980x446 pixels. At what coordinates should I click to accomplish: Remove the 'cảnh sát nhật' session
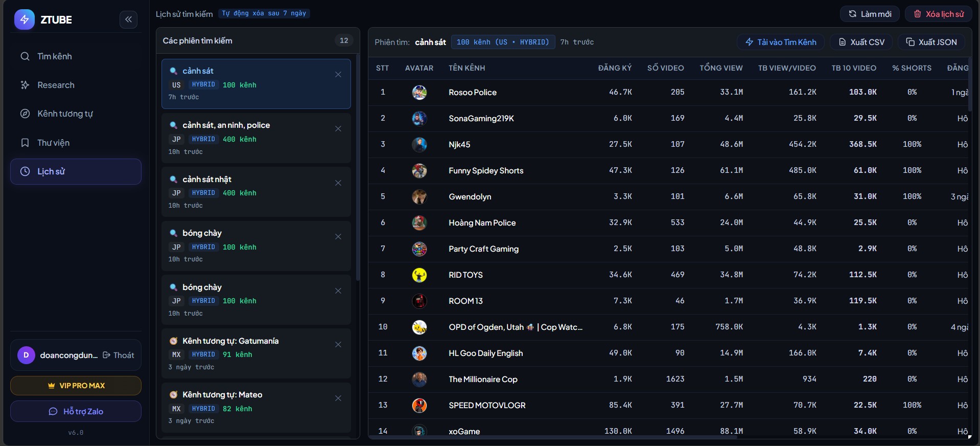pos(338,183)
